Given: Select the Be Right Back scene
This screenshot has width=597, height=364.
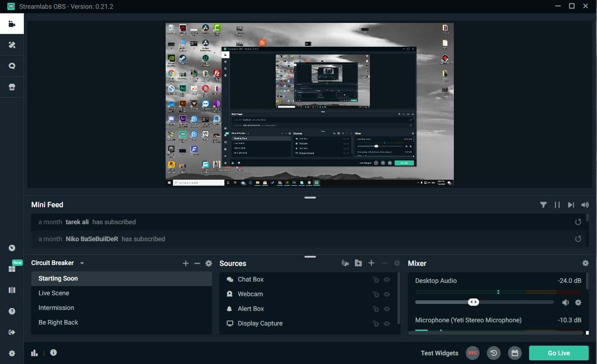Looking at the screenshot, I should coord(121,322).
